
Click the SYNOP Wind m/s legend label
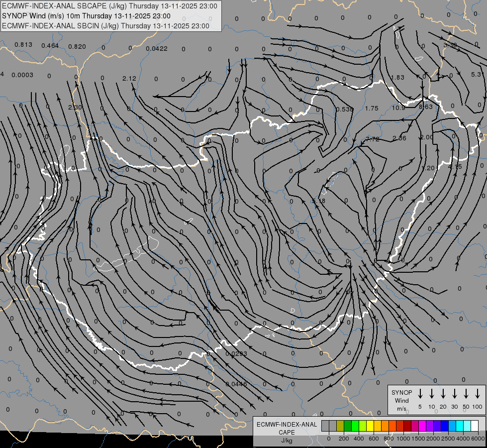click(401, 400)
